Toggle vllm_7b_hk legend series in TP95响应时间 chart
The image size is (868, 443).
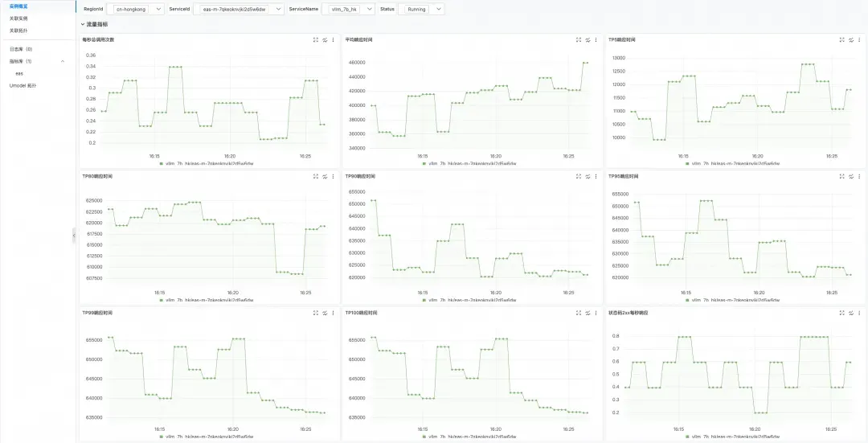[732, 300]
